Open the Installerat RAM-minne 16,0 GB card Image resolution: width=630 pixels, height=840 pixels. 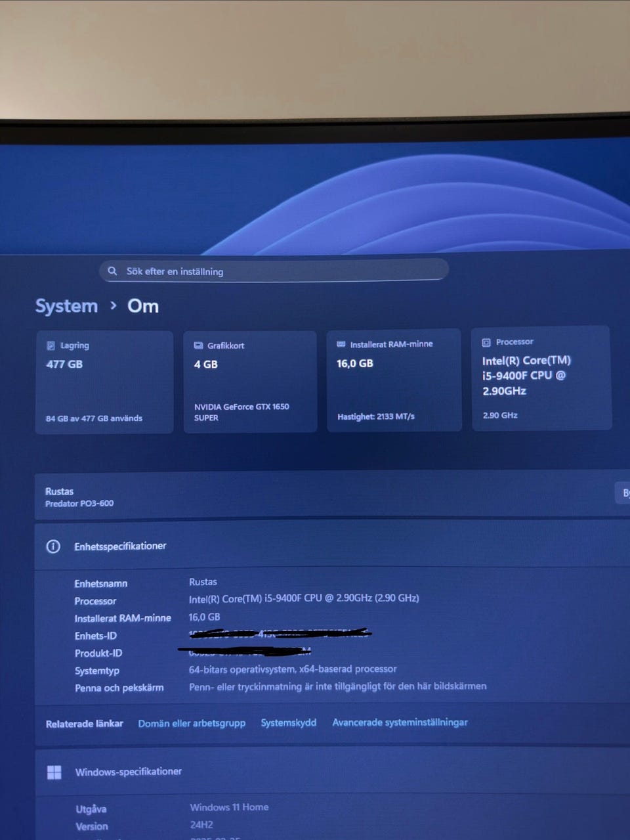(394, 380)
